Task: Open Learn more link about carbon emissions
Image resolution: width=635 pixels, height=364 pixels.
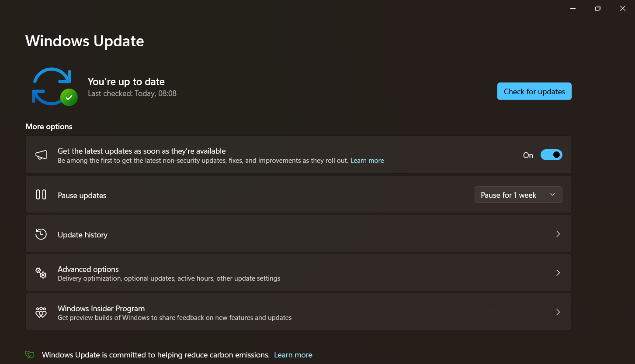Action: tap(293, 355)
